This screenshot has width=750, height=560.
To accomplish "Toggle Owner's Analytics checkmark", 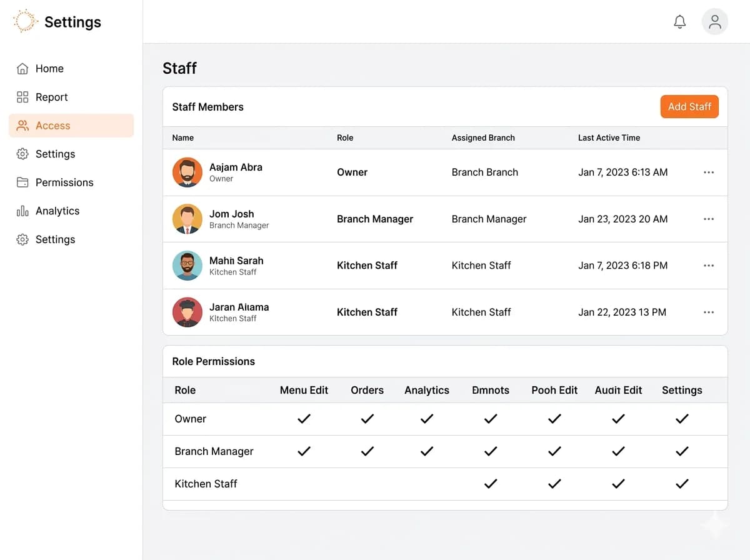I will [x=427, y=419].
